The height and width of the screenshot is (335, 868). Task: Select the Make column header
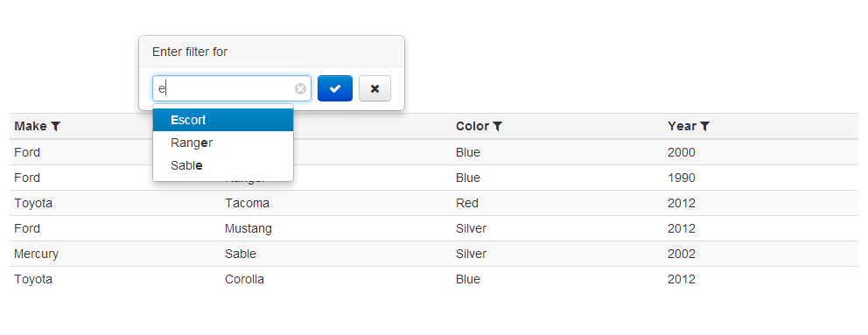point(31,126)
